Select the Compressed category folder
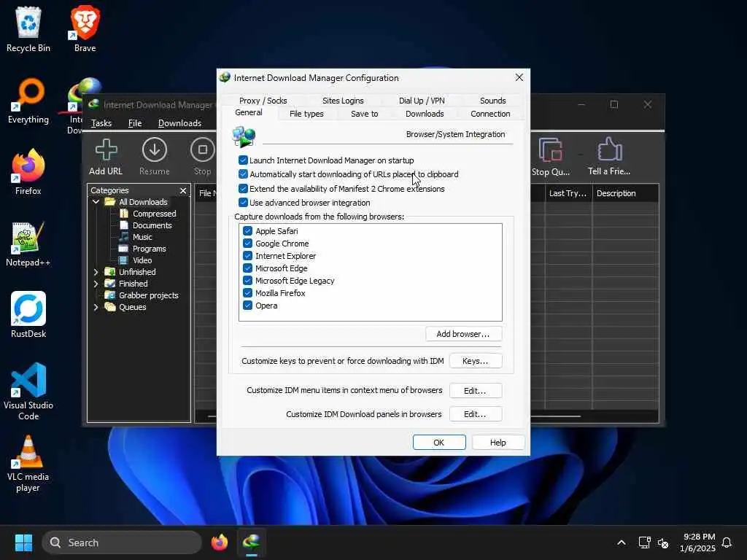The height and width of the screenshot is (560, 747). [x=154, y=214]
